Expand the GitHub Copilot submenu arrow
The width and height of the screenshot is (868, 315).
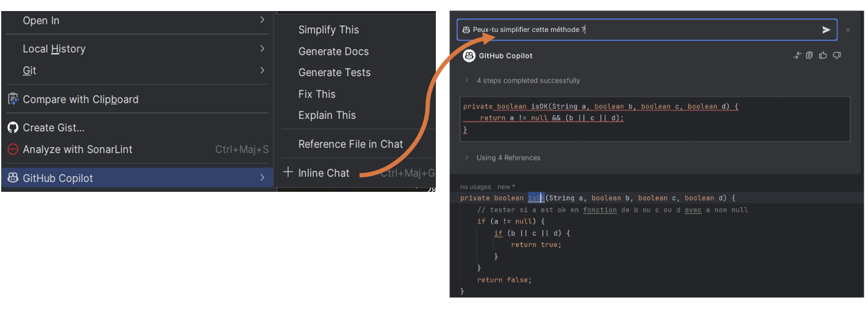coord(262,178)
